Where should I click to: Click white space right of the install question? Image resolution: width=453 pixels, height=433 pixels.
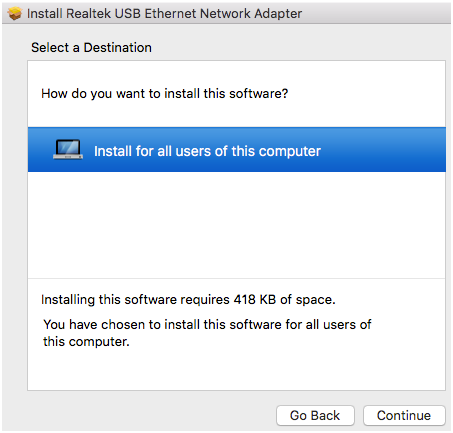367,94
